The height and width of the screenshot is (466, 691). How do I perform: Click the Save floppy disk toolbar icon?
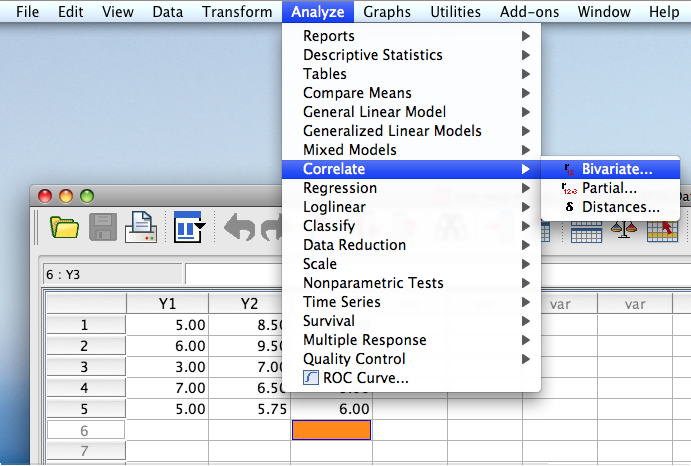pyautogui.click(x=103, y=227)
